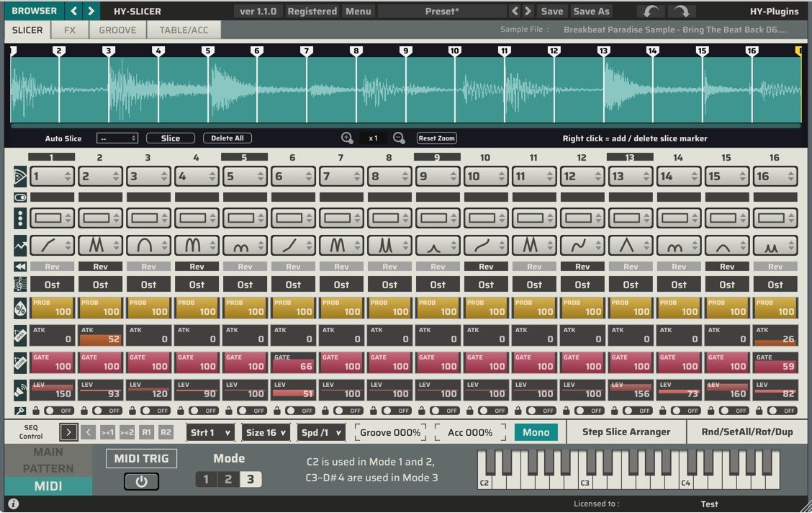Click the zoom in magnifier icon
Image resolution: width=812 pixels, height=513 pixels.
click(x=347, y=138)
